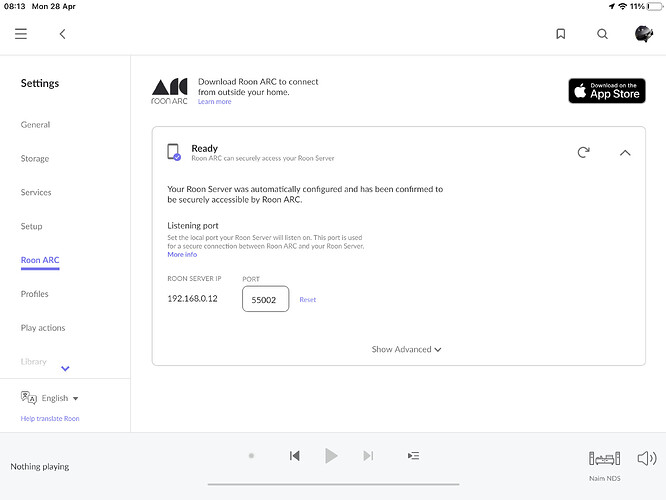Focus the port number field 55002

point(265,299)
